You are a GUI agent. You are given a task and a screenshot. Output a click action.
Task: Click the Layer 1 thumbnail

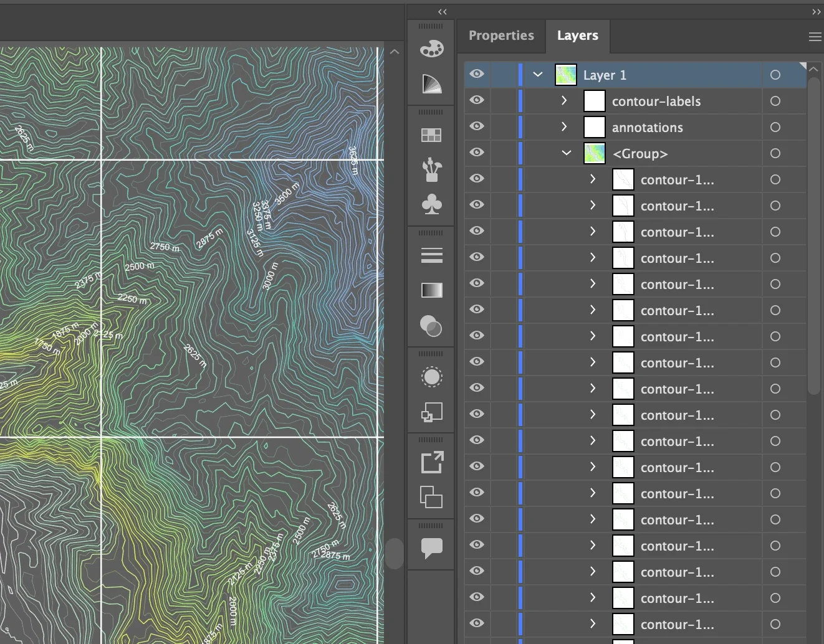pos(566,75)
